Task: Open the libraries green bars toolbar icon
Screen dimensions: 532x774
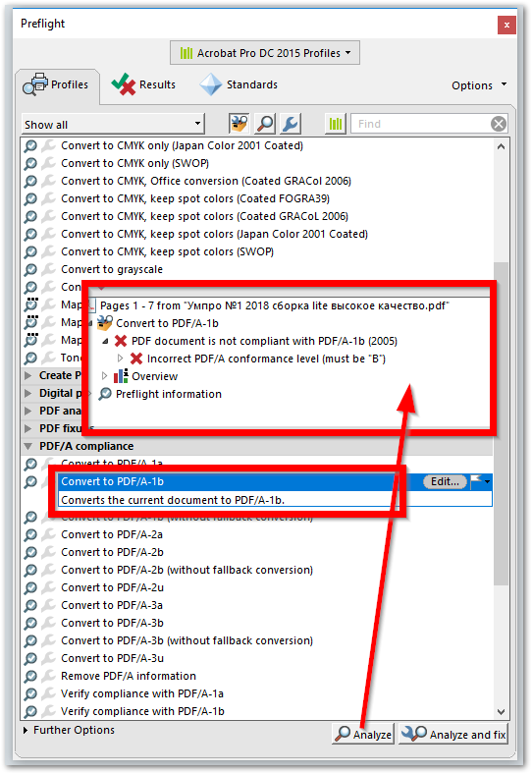Action: point(336,124)
